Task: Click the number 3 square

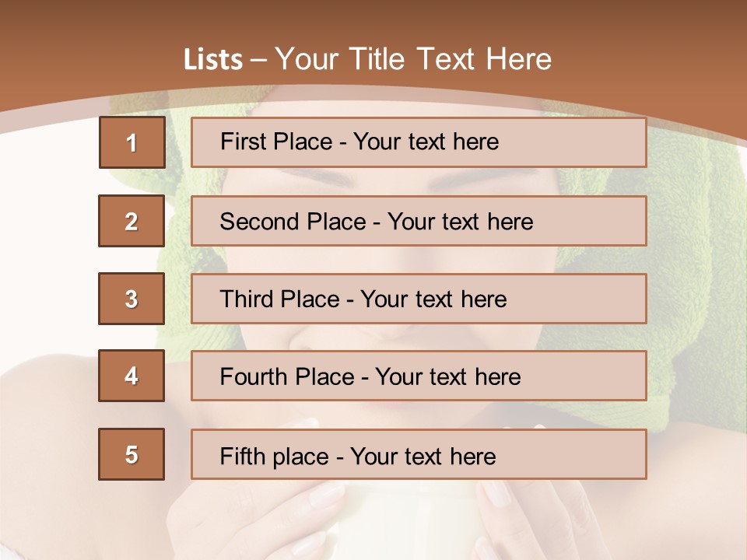Action: point(132,299)
